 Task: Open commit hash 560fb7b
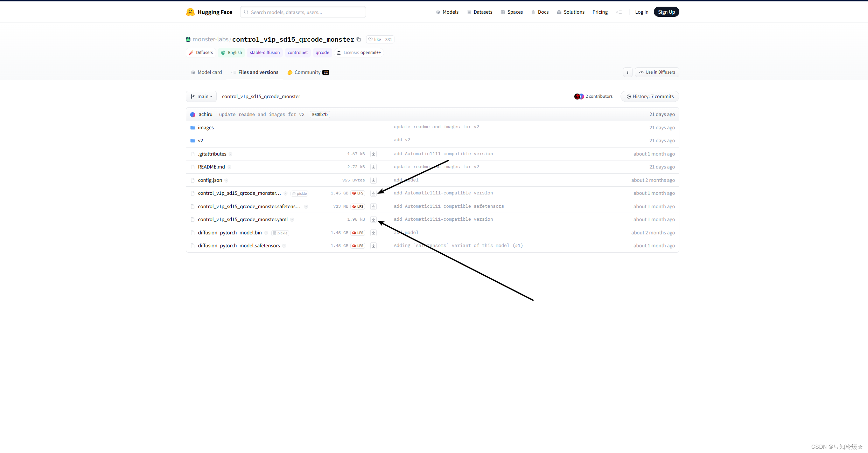point(320,115)
